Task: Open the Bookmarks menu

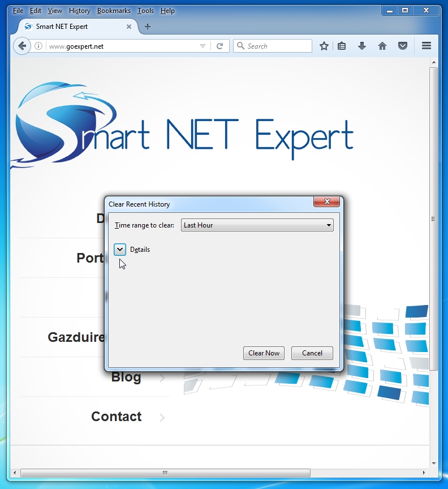Action: [114, 11]
